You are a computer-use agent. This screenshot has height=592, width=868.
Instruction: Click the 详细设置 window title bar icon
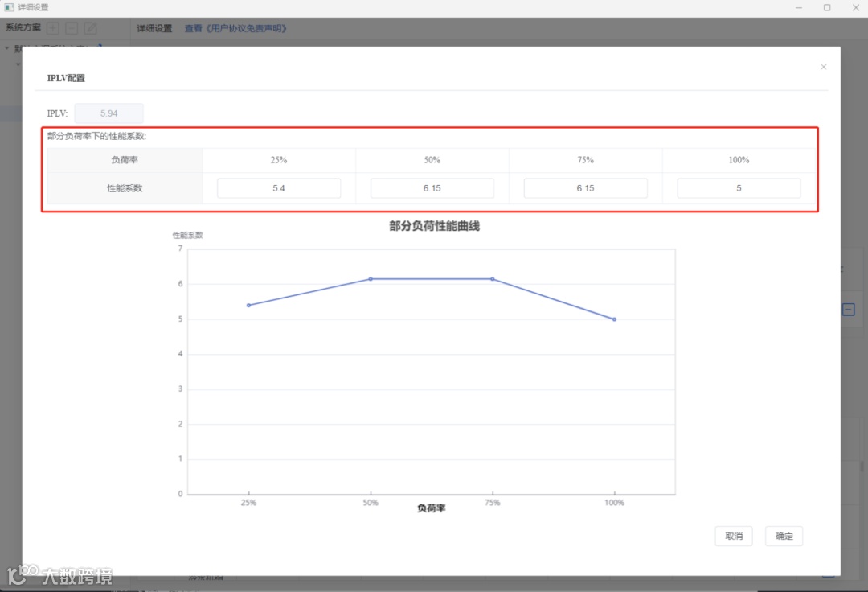pyautogui.click(x=9, y=7)
